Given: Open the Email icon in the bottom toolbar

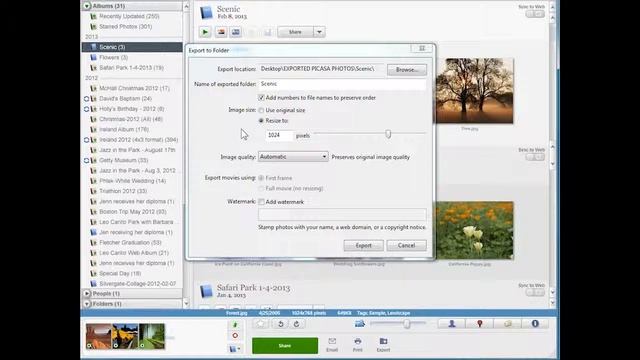Looking at the screenshot, I should [x=332, y=344].
